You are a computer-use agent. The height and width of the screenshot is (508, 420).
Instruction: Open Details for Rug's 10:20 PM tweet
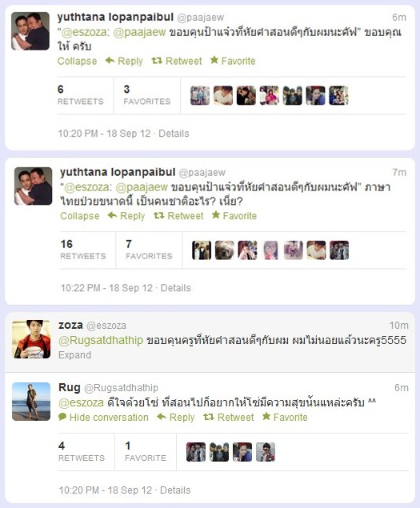175,490
